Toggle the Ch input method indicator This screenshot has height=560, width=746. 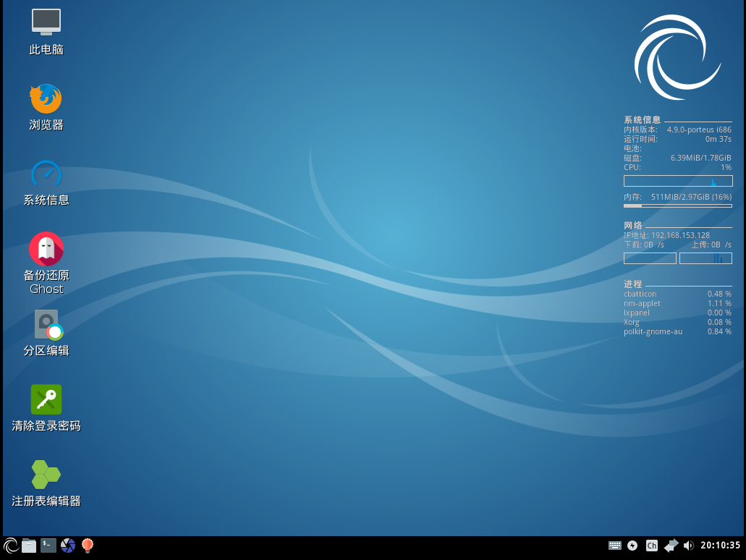coord(652,546)
